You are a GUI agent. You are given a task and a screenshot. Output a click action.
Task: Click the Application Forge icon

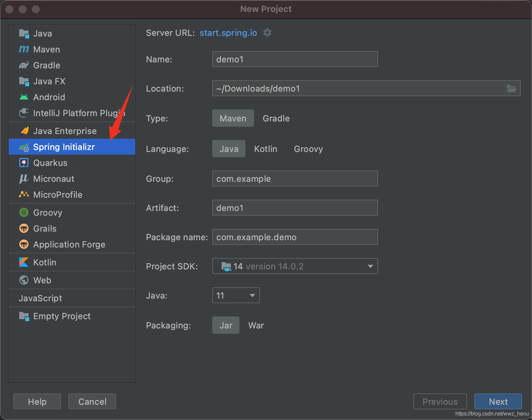click(24, 245)
